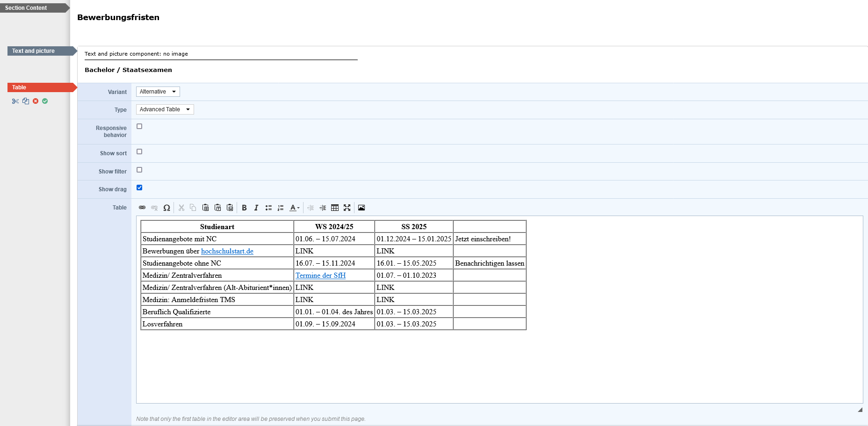
Task: Click the red delete icon under Table
Action: point(36,101)
